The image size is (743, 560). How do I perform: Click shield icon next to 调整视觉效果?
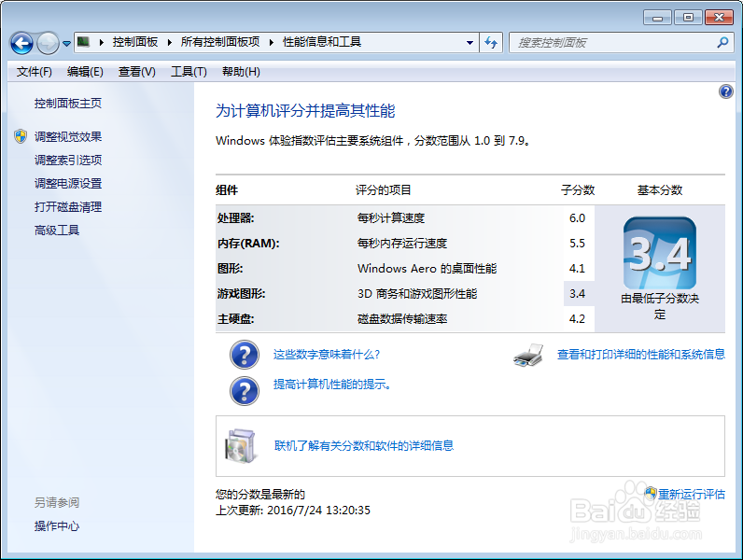tap(21, 136)
